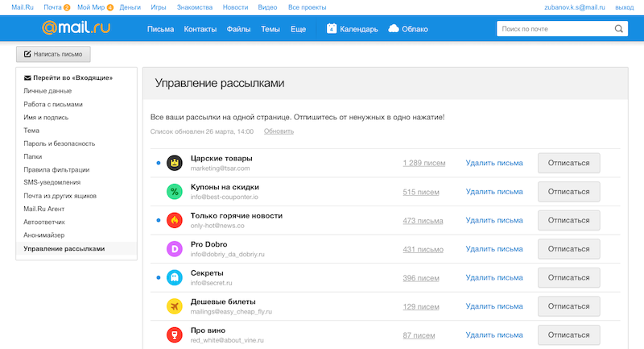Screen dimensions: 644x349
Task: Click the wine glass Про вино icon
Action: (175, 335)
